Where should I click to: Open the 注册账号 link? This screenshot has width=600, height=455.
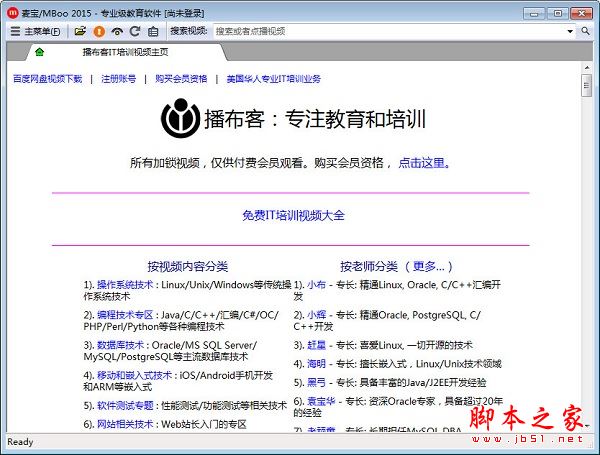pos(119,79)
